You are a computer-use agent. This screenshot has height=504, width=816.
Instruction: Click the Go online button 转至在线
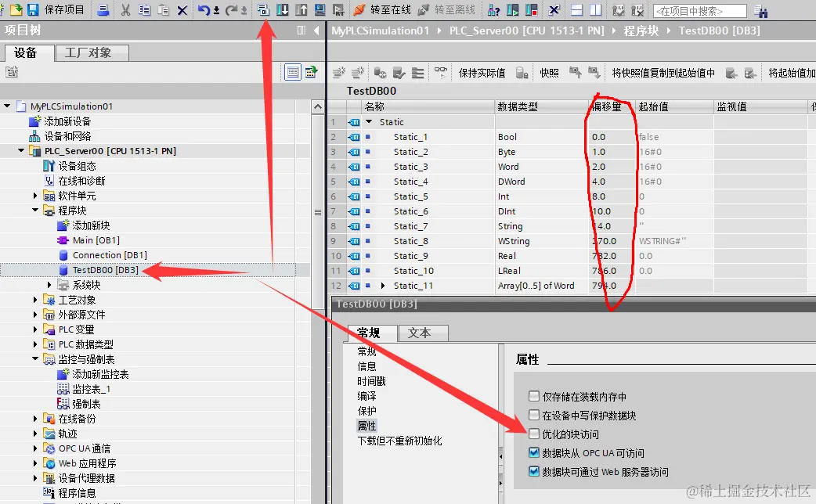click(x=381, y=9)
